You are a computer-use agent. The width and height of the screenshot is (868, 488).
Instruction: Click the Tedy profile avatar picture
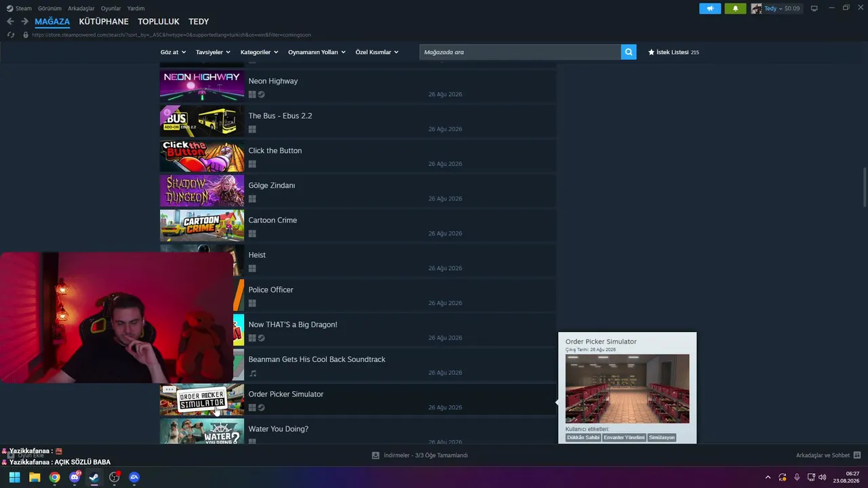[x=756, y=9]
